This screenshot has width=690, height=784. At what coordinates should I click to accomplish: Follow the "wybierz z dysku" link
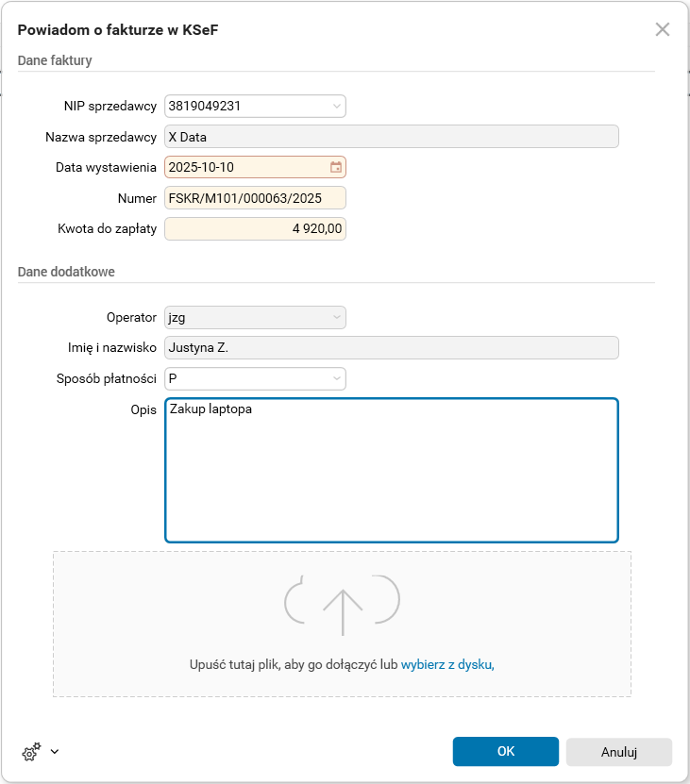point(446,664)
